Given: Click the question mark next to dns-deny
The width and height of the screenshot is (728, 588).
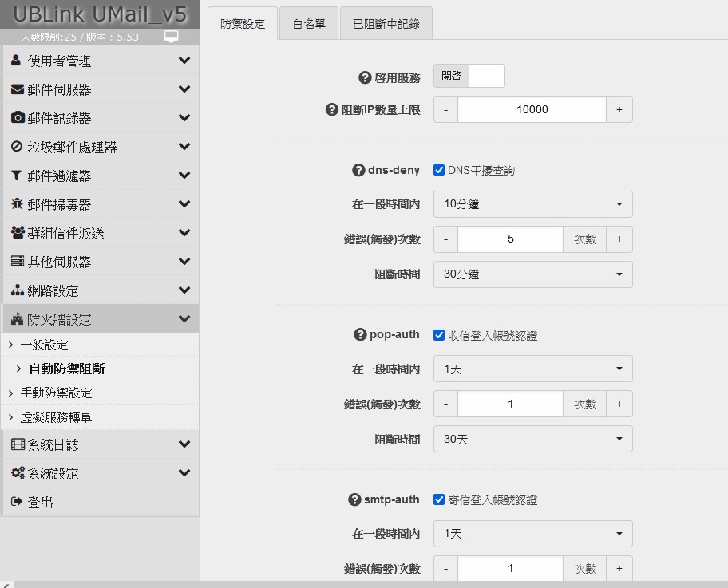Looking at the screenshot, I should pyautogui.click(x=358, y=170).
